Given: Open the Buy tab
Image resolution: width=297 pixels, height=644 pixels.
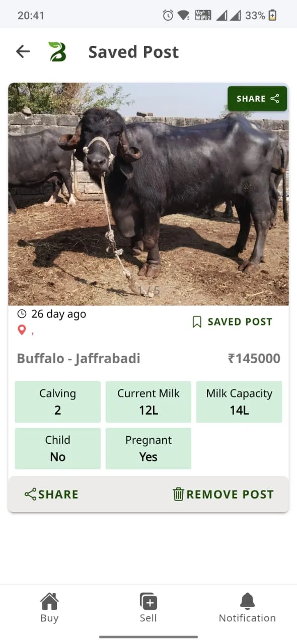Looking at the screenshot, I should click(49, 608).
